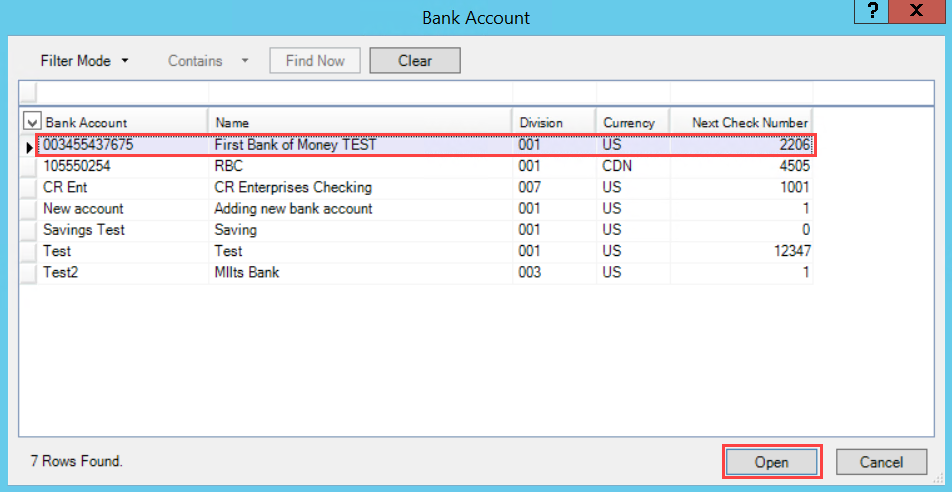Click row selector for 105550254 row
This screenshot has height=492, width=952.
click(x=29, y=166)
